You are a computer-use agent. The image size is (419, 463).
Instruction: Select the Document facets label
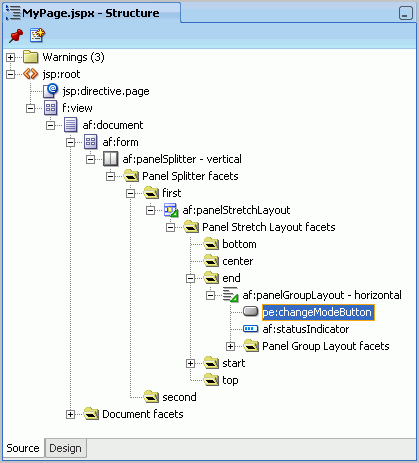coord(143,414)
